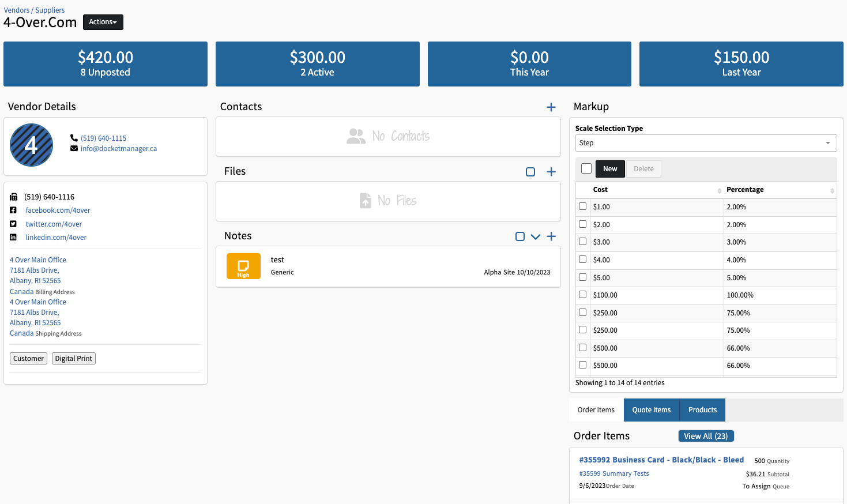Viewport: 847px width, 504px height.
Task: Switch to the Order Items tab
Action: [x=596, y=410]
